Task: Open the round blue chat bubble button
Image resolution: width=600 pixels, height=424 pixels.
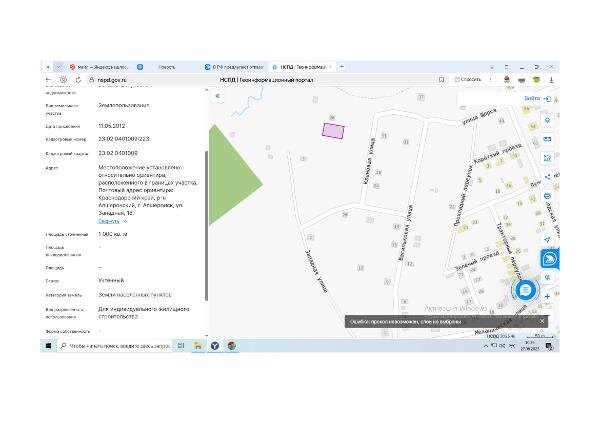Action: (x=525, y=290)
